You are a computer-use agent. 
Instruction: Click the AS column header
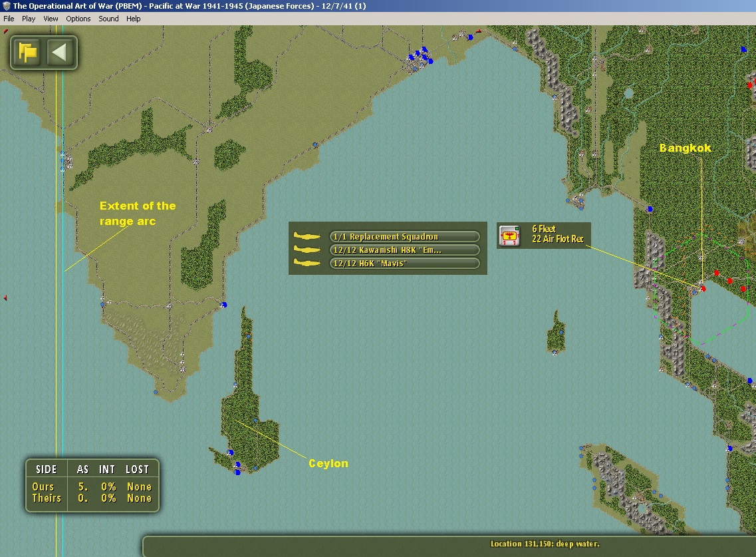pyautogui.click(x=83, y=469)
